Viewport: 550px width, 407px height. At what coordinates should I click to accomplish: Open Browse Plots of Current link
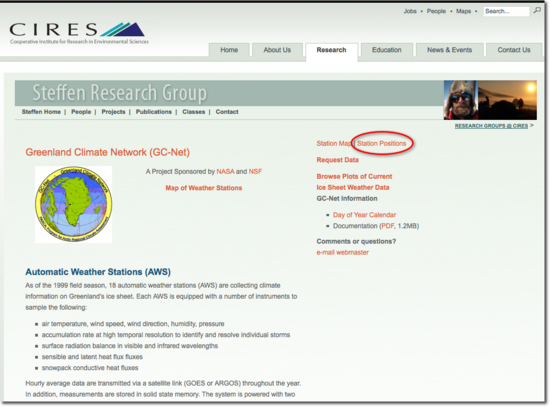(354, 176)
